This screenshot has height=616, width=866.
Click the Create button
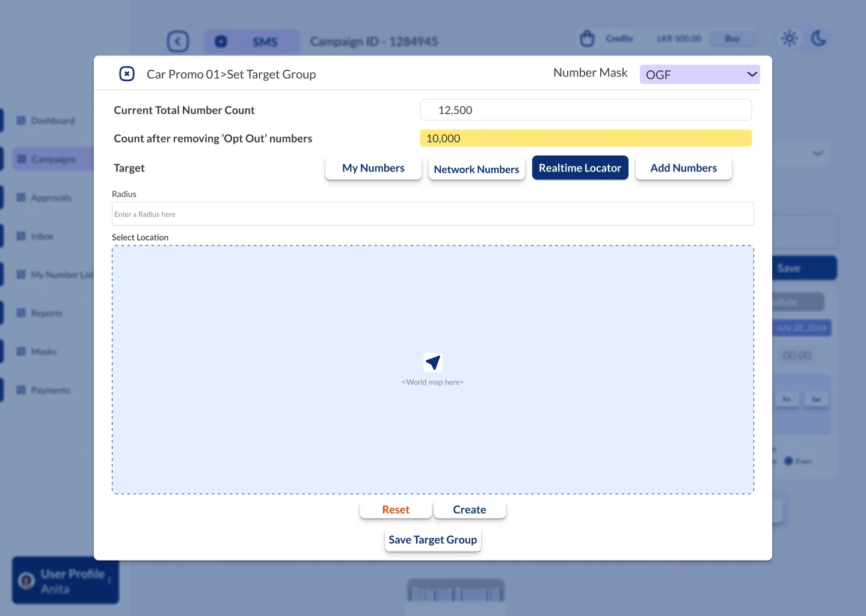coord(470,510)
